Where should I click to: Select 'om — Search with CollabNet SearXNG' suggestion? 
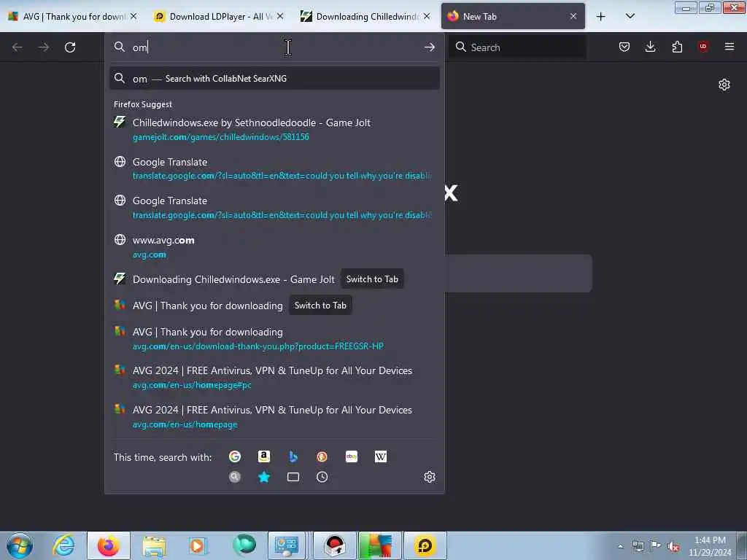pos(274,79)
